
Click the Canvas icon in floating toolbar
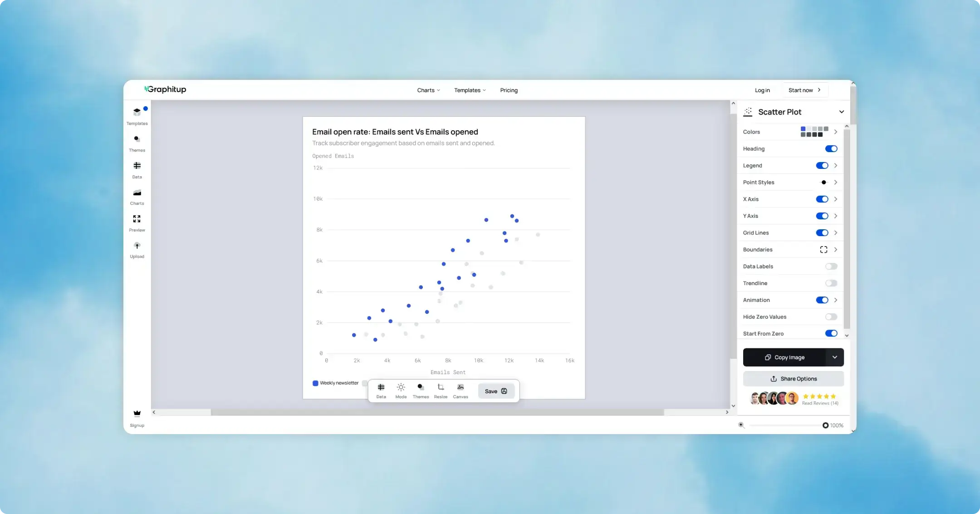pyautogui.click(x=460, y=390)
